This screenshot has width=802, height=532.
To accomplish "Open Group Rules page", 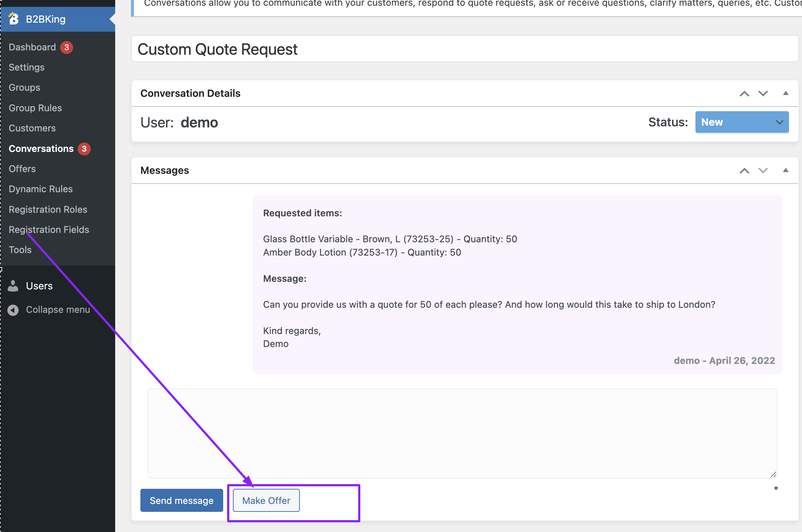I will [x=35, y=108].
